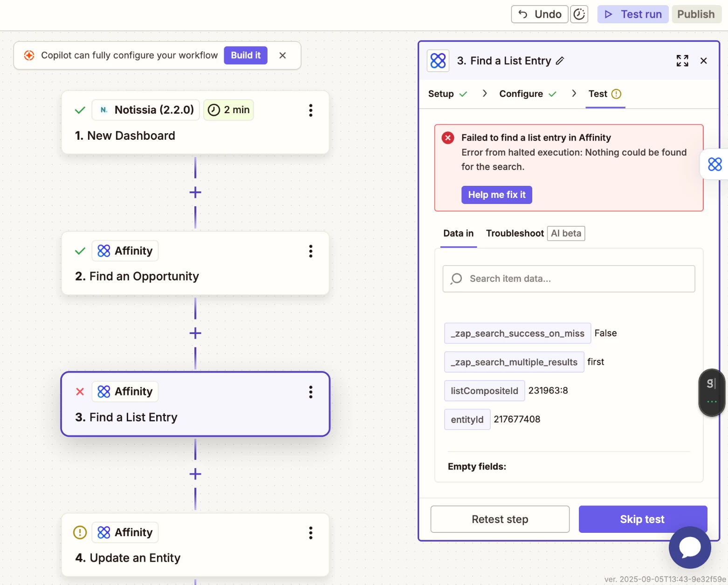Click Skip test
The image size is (728, 585).
[643, 519]
